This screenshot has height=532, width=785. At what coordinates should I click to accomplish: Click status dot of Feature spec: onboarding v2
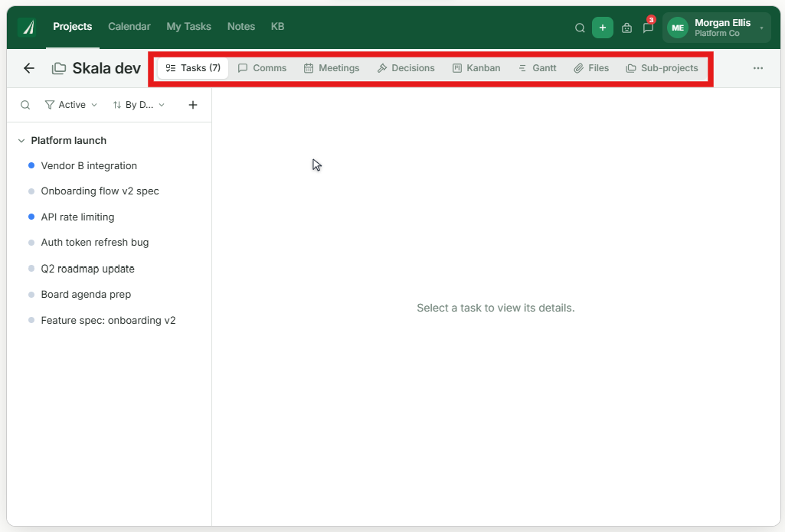pyautogui.click(x=31, y=320)
